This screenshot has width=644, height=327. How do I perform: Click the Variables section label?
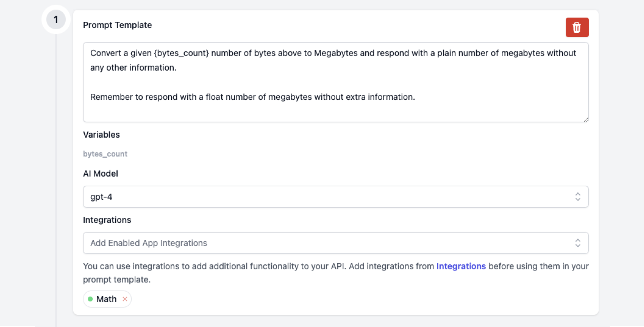pyautogui.click(x=101, y=135)
